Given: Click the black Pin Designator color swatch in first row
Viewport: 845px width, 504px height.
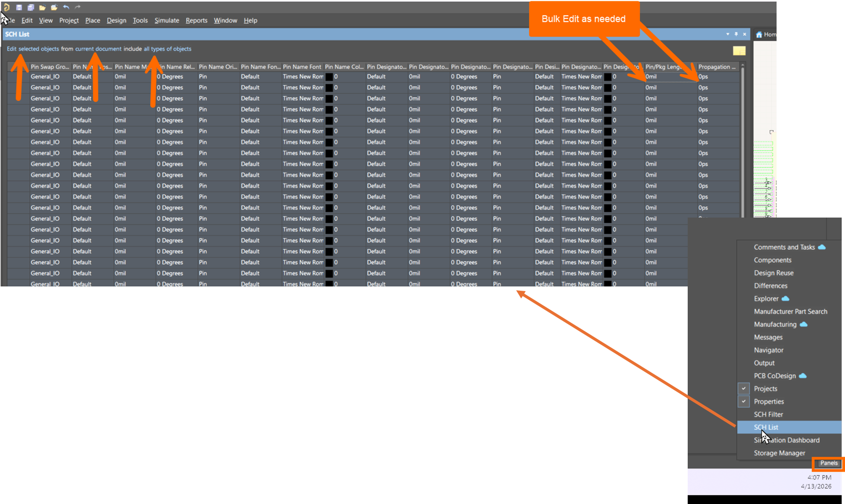Looking at the screenshot, I should pyautogui.click(x=607, y=76).
